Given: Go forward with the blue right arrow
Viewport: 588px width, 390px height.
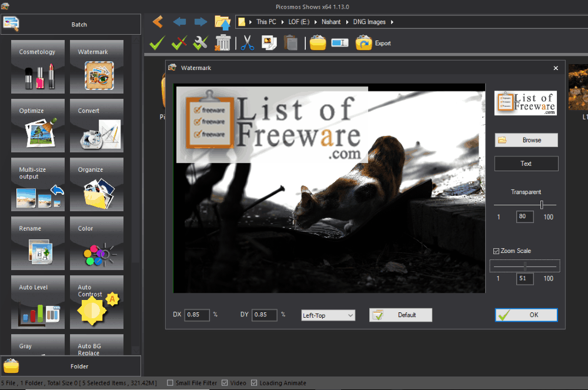Looking at the screenshot, I should 201,22.
